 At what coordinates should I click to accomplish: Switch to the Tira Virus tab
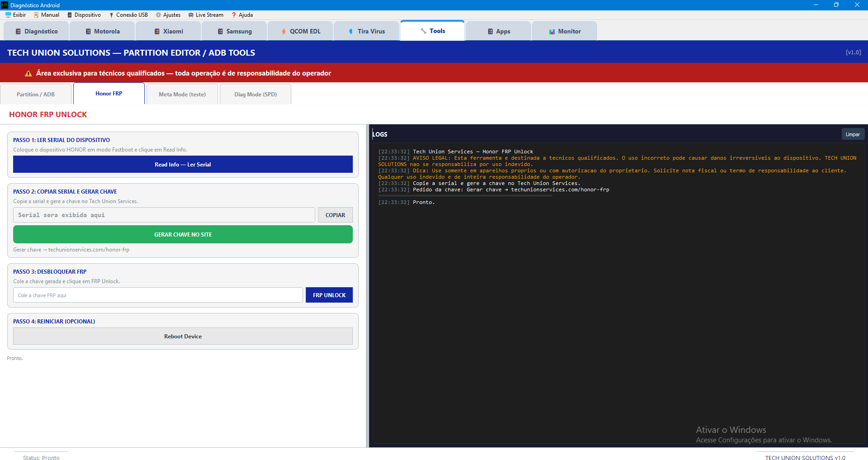point(366,31)
